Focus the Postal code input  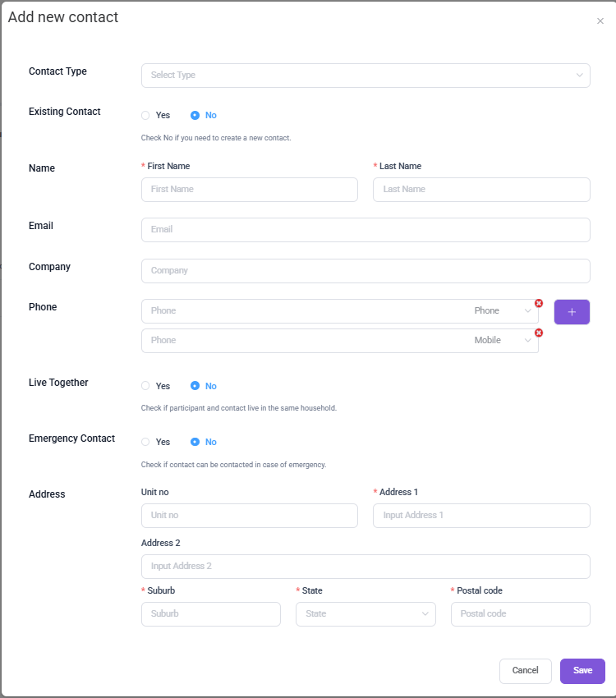(x=520, y=614)
